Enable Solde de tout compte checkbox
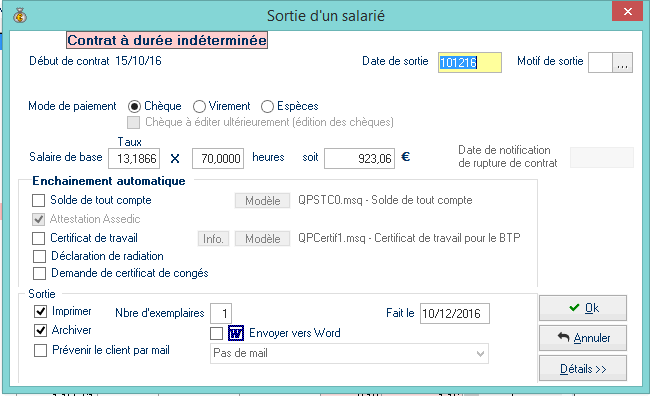Screen dimensions: 650x396 click(x=39, y=201)
